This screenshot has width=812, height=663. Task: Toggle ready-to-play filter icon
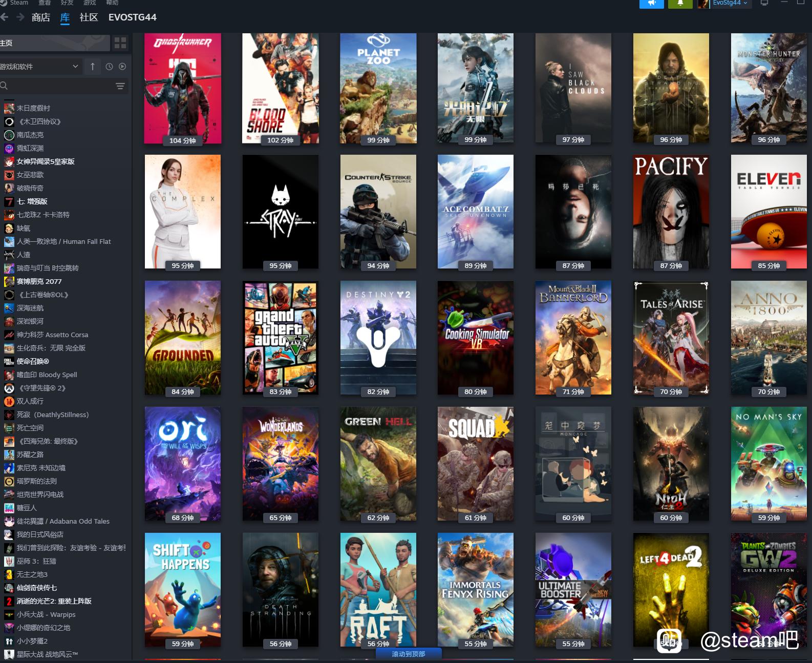coord(122,67)
